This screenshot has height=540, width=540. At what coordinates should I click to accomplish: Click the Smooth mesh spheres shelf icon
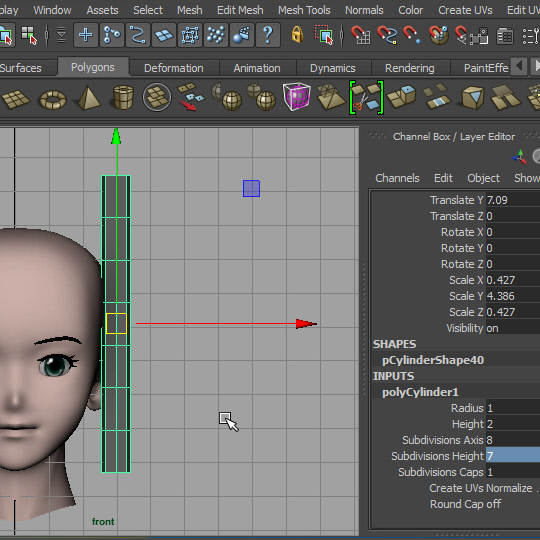pos(227,97)
